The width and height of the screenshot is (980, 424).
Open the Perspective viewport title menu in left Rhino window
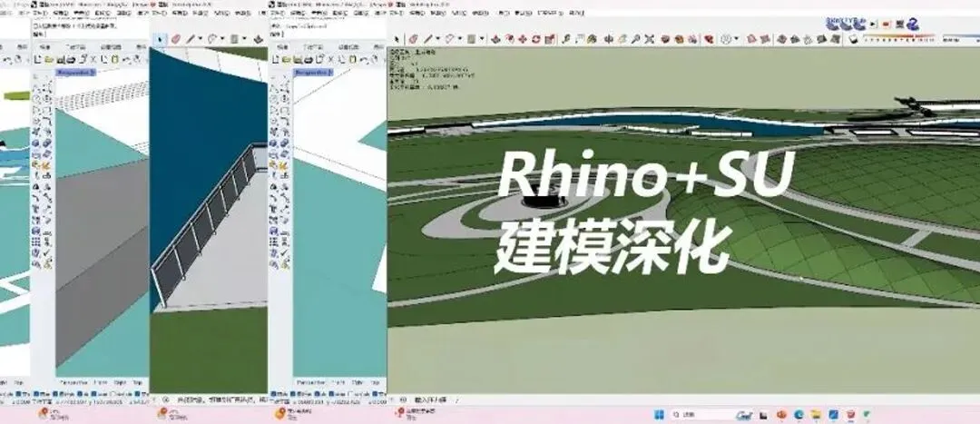75,73
